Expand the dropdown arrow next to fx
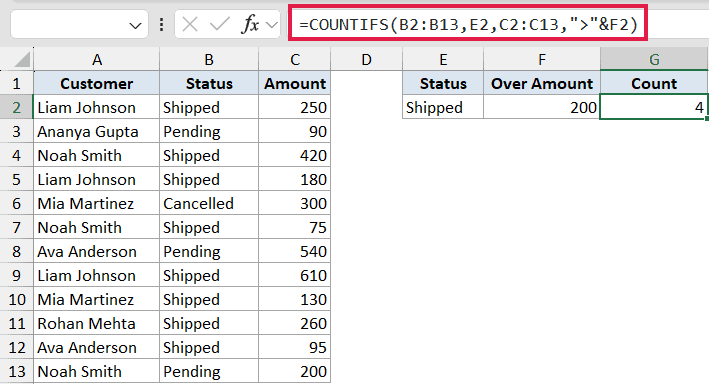Viewport: 709px width, 384px height. pos(272,25)
